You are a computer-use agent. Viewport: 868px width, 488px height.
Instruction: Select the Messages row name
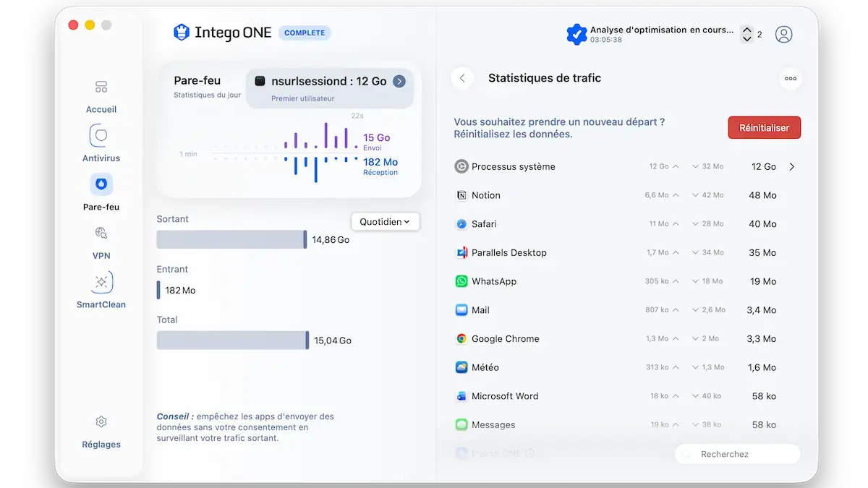click(x=493, y=424)
